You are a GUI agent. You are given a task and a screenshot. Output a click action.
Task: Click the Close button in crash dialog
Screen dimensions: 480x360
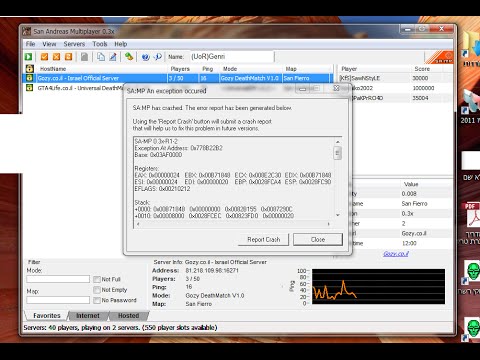318,239
